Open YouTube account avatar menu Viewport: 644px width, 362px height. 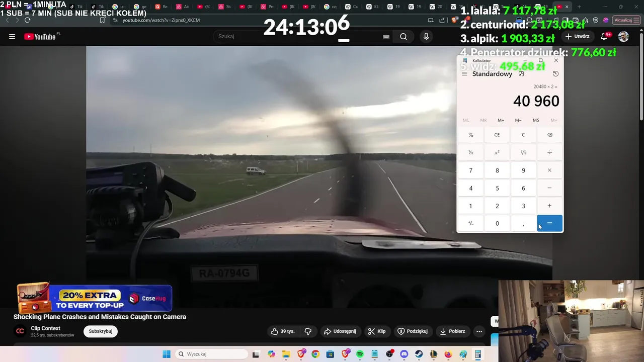pos(623,36)
